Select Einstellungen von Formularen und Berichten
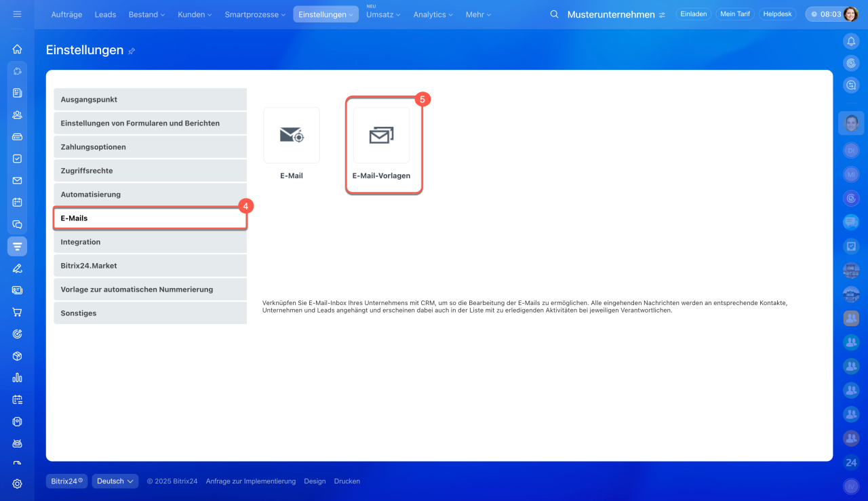Screen dimensions: 868x501 point(151,123)
